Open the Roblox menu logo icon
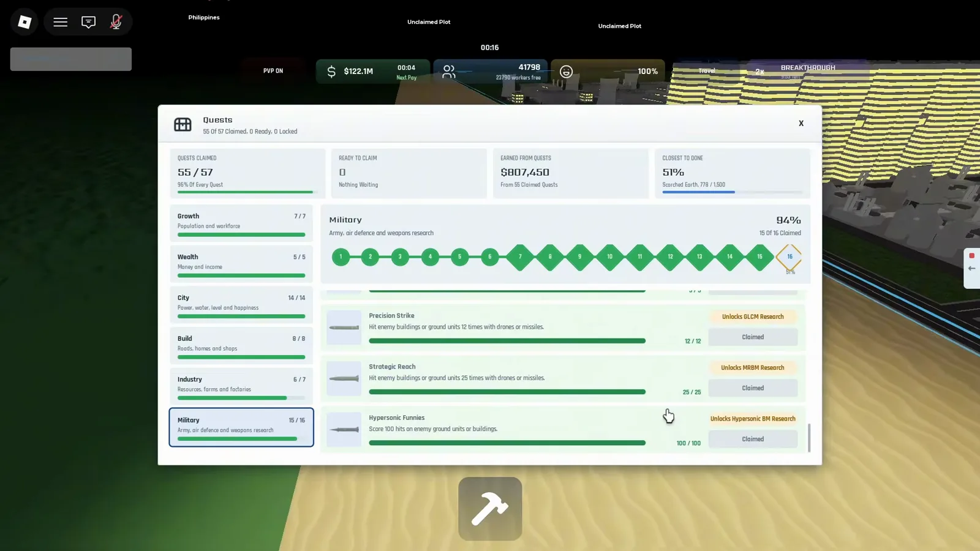980x551 pixels. (24, 22)
